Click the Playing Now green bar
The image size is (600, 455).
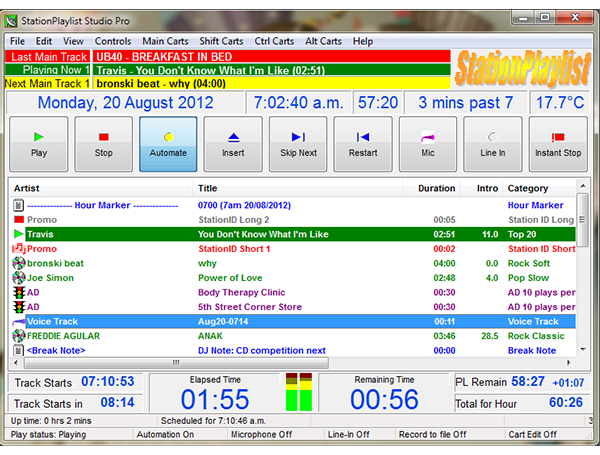coord(271,70)
